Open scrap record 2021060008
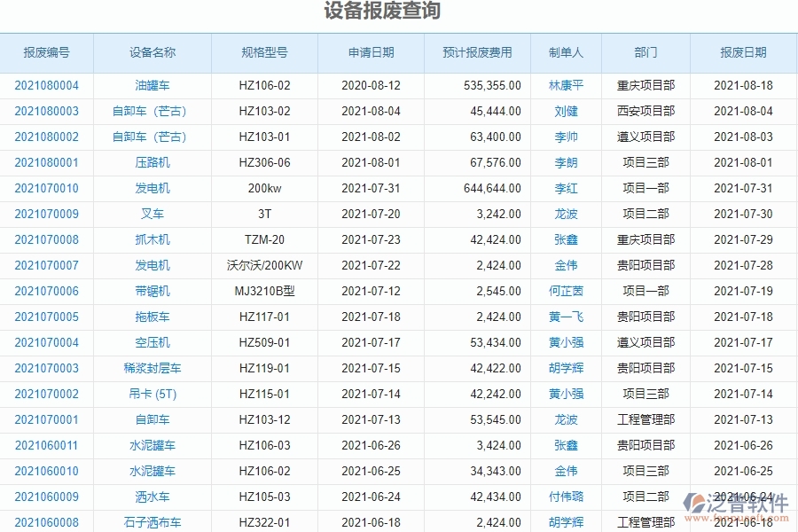Image resolution: width=798 pixels, height=532 pixels. click(x=47, y=522)
